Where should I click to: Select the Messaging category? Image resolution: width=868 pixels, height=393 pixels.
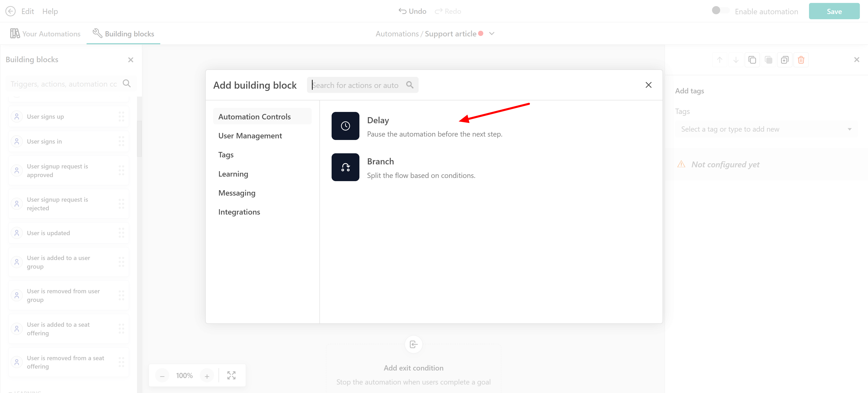coord(236,193)
